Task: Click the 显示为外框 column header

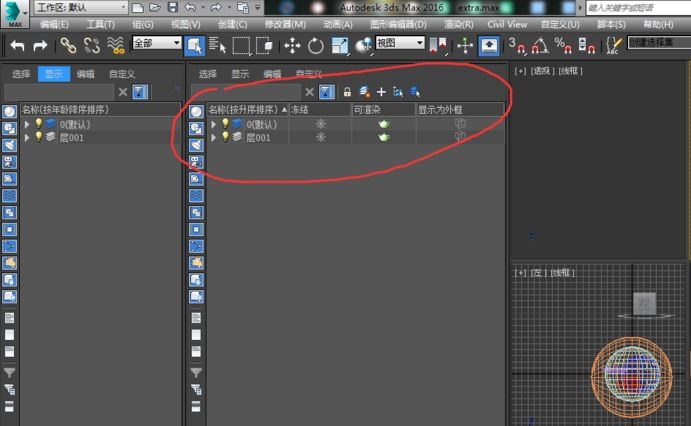Action: [x=460, y=110]
